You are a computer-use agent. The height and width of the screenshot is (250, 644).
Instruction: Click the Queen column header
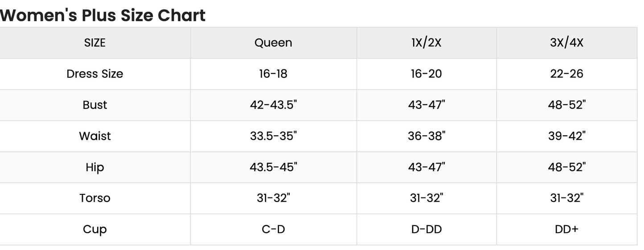(273, 43)
